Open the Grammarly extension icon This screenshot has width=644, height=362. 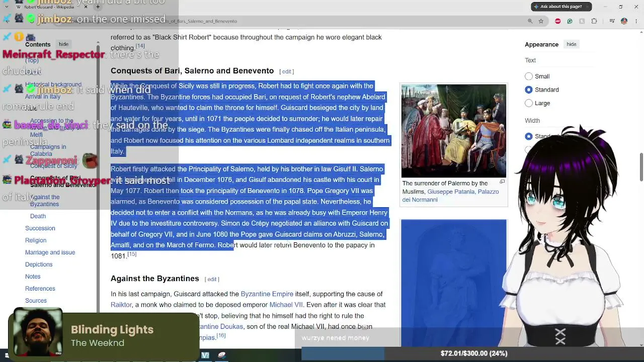[570, 21]
